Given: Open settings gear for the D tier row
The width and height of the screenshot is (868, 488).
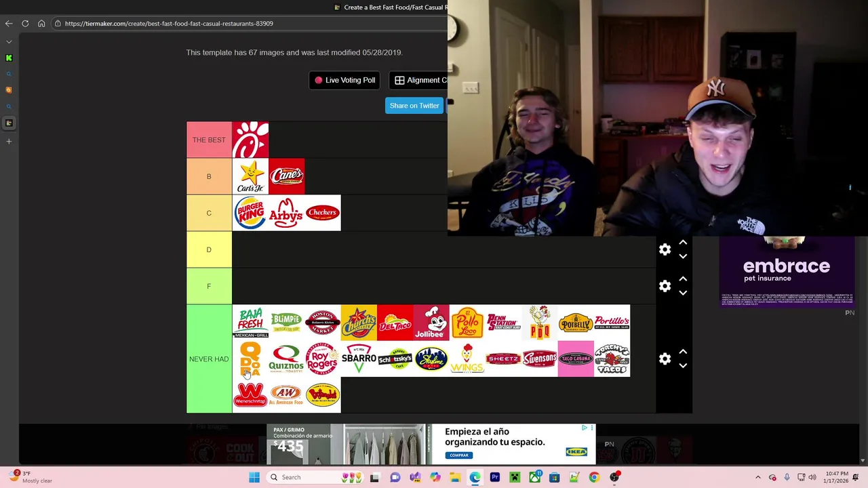Looking at the screenshot, I should [x=665, y=249].
